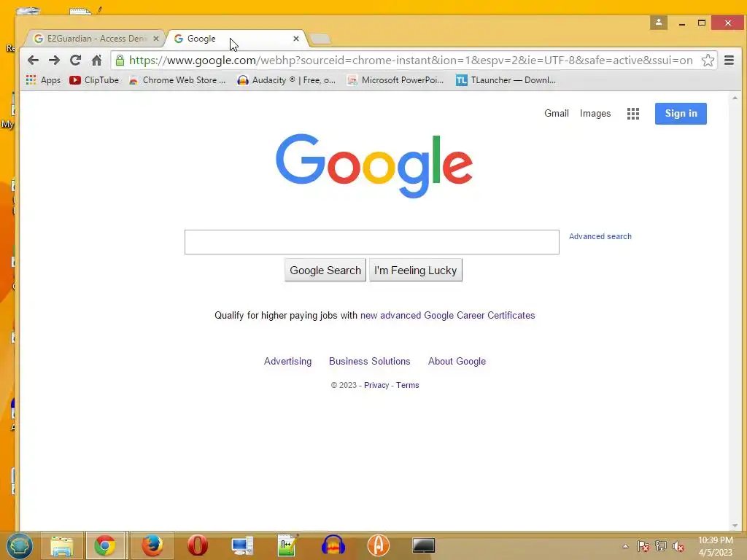Open the ClipTube bookmark
747x560 pixels.
[x=94, y=80]
